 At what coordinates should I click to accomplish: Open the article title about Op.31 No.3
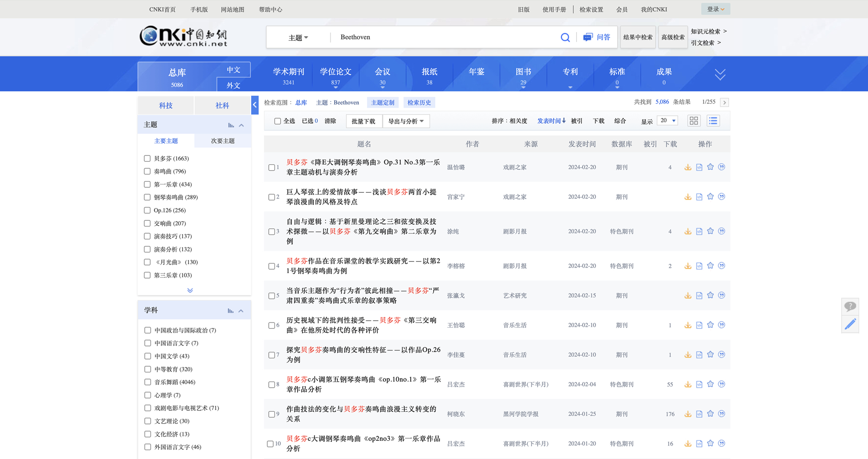(363, 167)
